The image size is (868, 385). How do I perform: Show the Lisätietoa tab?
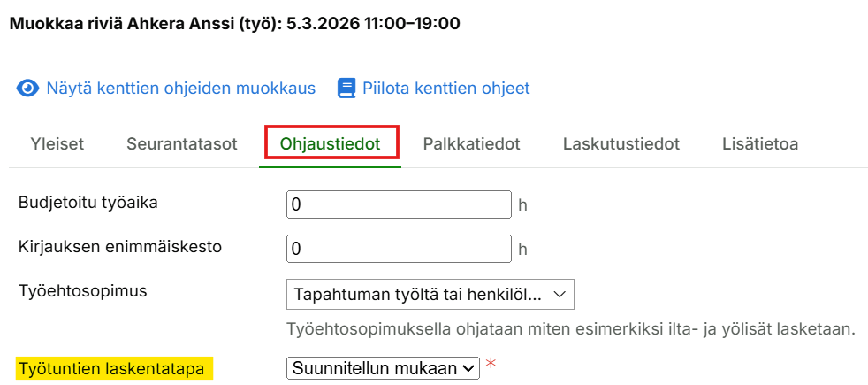pyautogui.click(x=760, y=143)
